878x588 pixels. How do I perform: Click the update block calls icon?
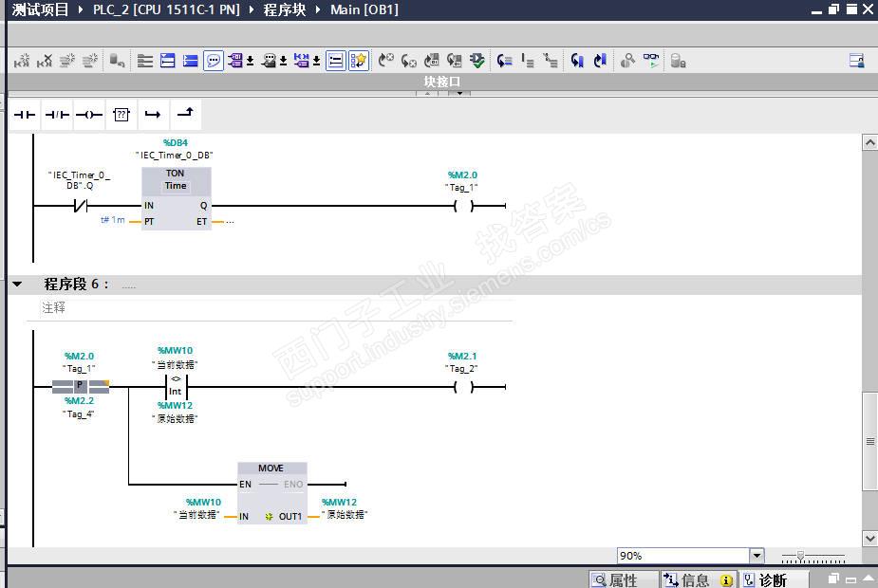coord(431,61)
